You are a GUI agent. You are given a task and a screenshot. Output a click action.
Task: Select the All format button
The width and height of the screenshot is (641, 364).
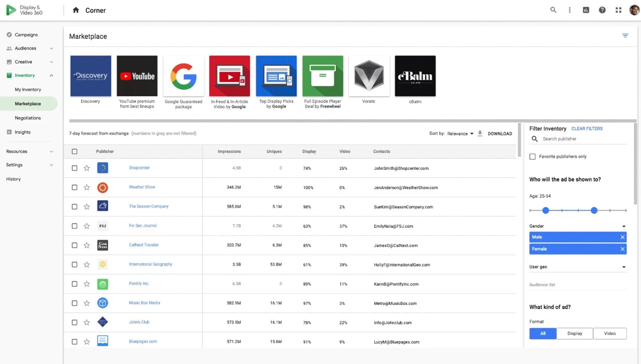[543, 333]
